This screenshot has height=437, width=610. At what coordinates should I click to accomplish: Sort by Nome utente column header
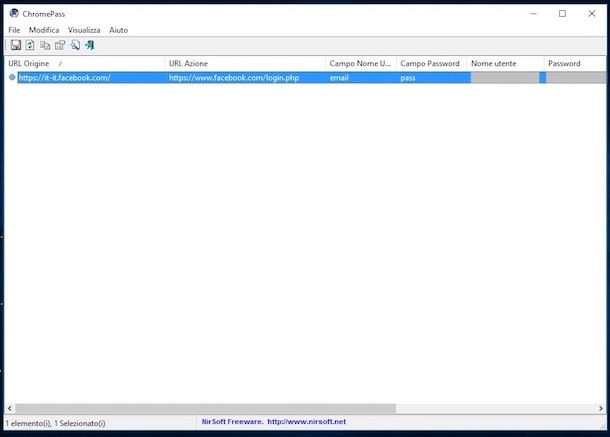pos(505,63)
